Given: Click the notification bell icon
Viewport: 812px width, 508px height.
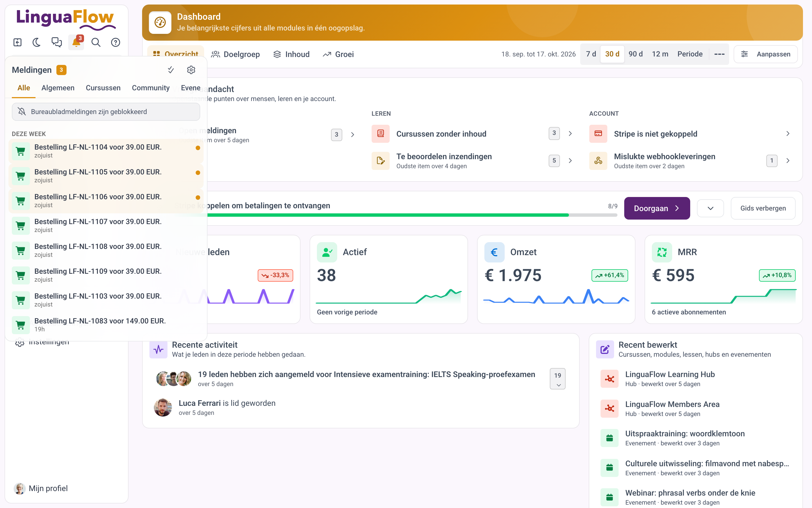Looking at the screenshot, I should pos(76,42).
